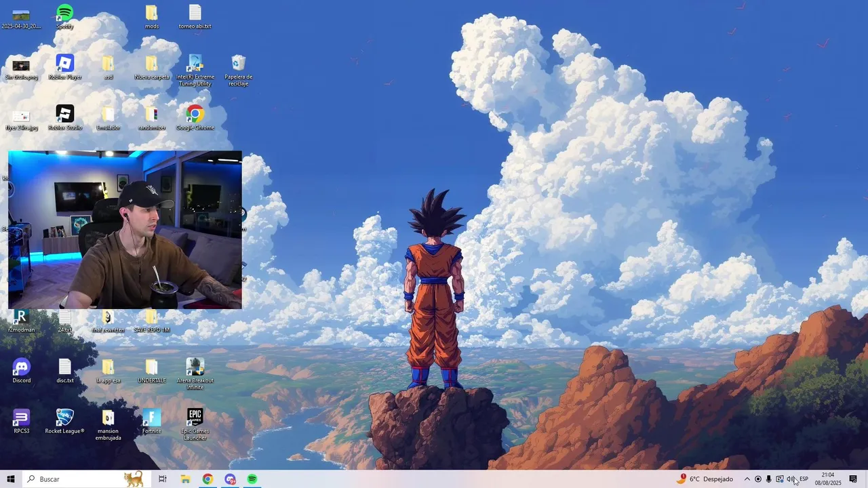Open the Windows Start menu
868x488 pixels.
pyautogui.click(x=11, y=479)
